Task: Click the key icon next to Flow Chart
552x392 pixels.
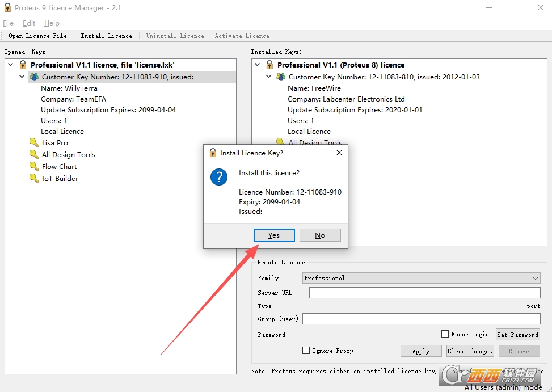Action: tap(34, 166)
